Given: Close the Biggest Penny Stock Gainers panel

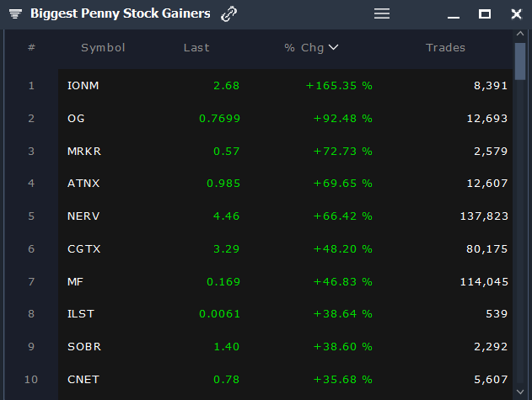Looking at the screenshot, I should 516,14.
